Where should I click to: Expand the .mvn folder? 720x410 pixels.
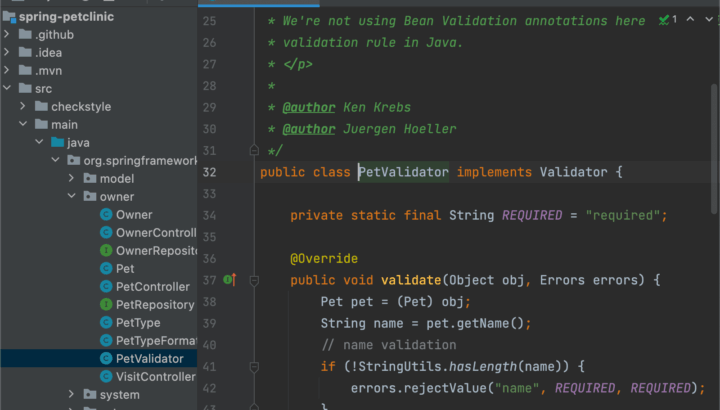pyautogui.click(x=6, y=70)
